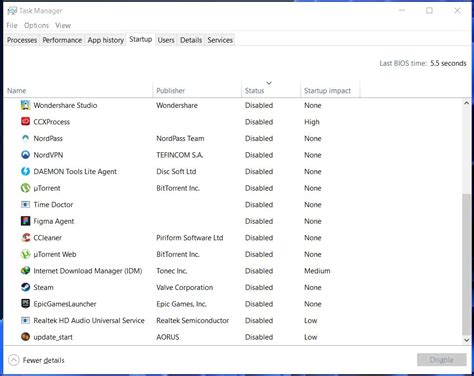Open the View menu
The width and height of the screenshot is (474, 376).
point(63,25)
